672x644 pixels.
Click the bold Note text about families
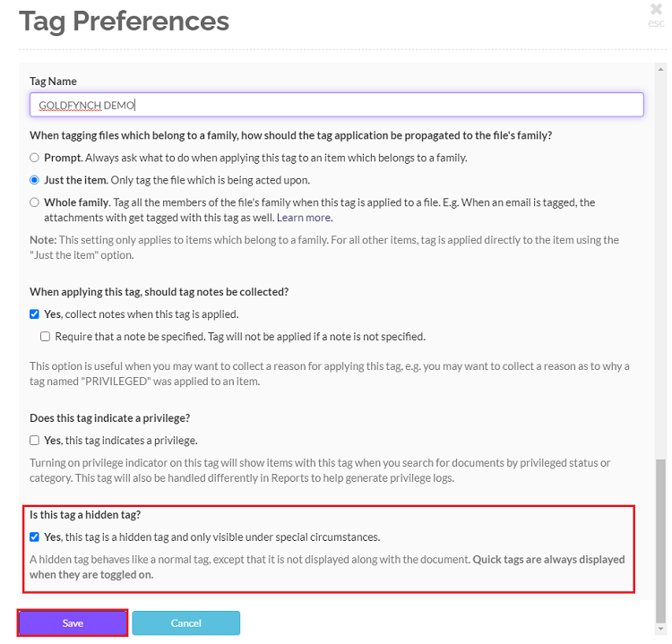(42, 240)
